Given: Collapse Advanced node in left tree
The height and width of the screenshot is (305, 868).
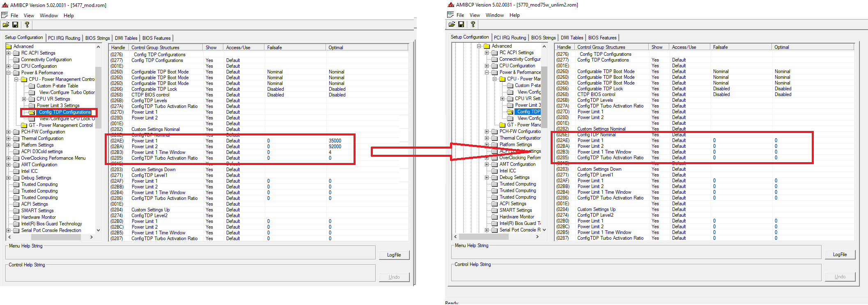Looking at the screenshot, I should [9, 46].
